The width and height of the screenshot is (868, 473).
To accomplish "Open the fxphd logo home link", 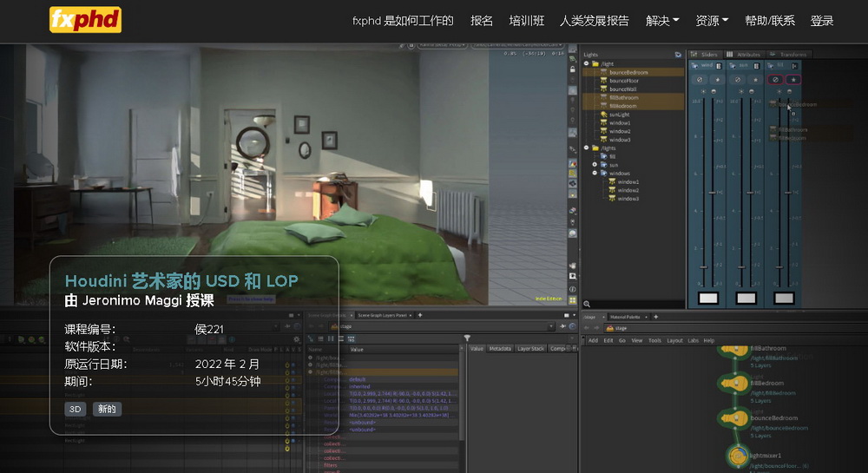I will pyautogui.click(x=85, y=20).
